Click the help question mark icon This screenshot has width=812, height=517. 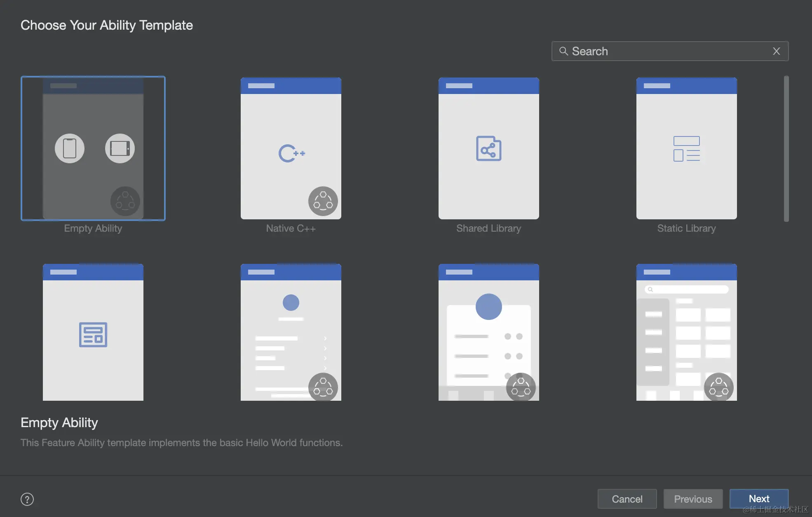pyautogui.click(x=27, y=499)
